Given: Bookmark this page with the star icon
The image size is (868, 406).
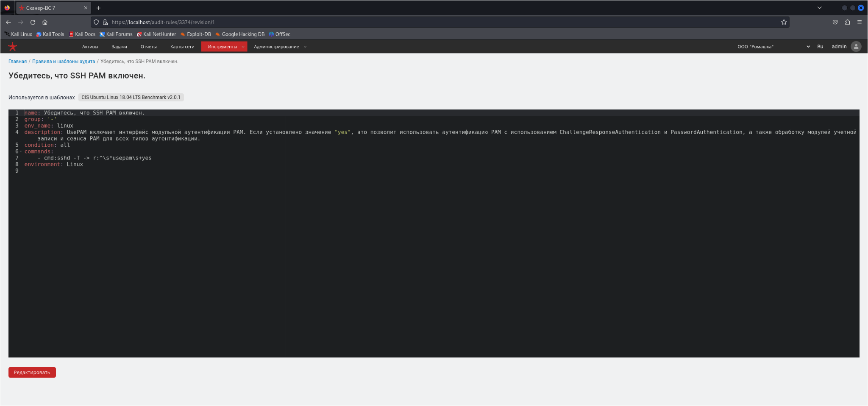Looking at the screenshot, I should tap(784, 22).
